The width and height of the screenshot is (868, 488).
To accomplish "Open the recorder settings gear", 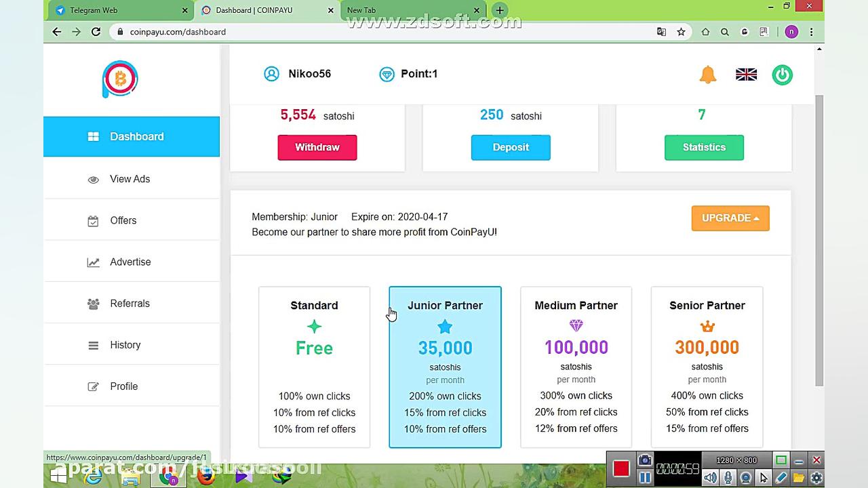I will pos(816,478).
